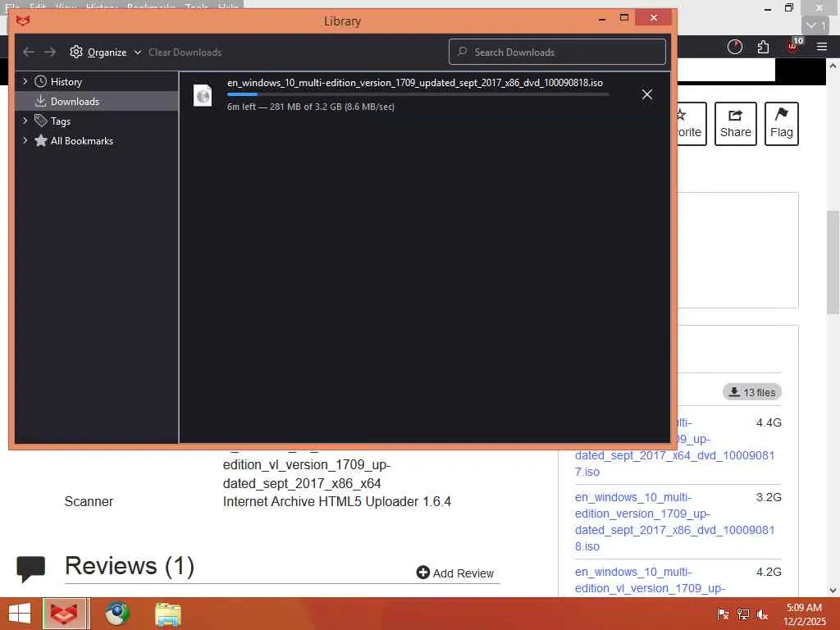840x630 pixels.
Task: Click the Reviews (1) heading
Action: pyautogui.click(x=130, y=566)
